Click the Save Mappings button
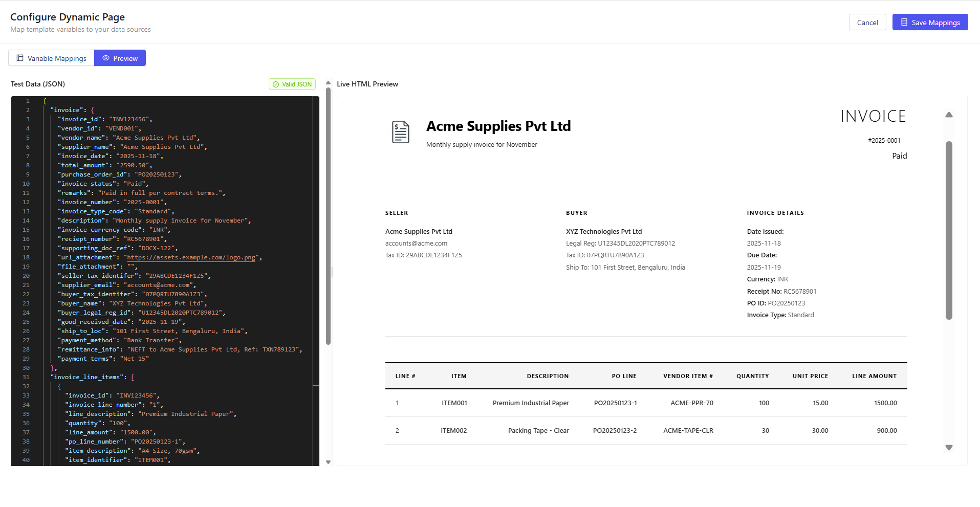Viewport: 980px width, 507px height. coord(930,22)
